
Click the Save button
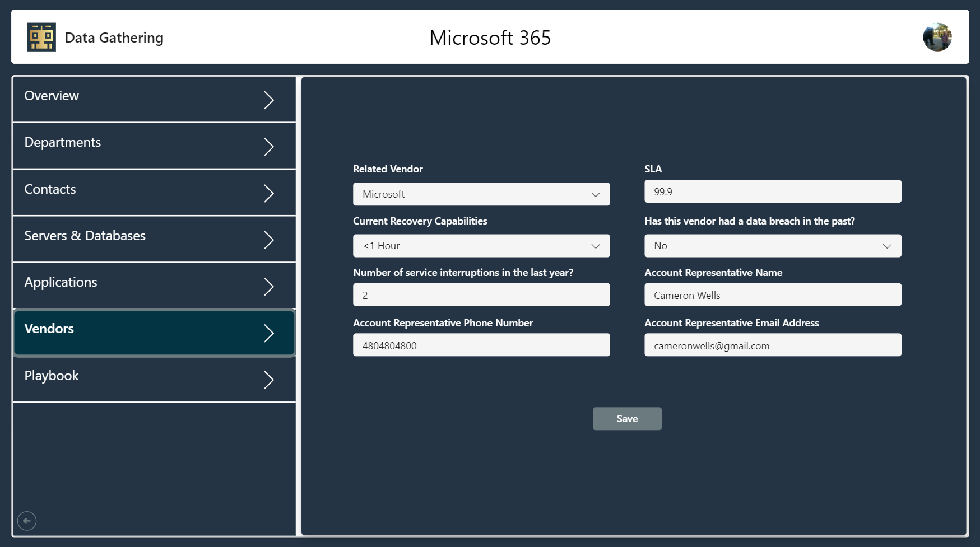tap(627, 419)
